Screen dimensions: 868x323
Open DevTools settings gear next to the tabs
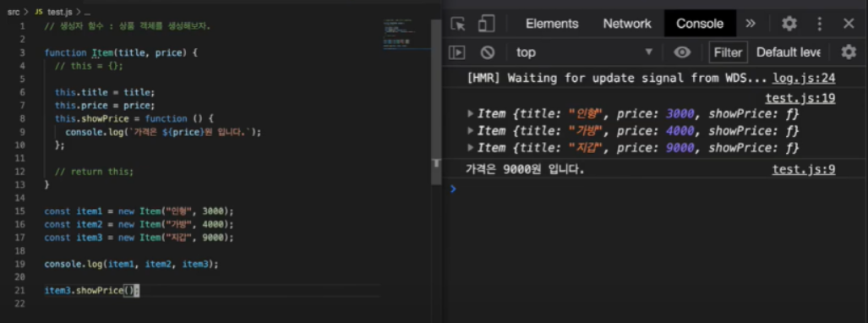789,24
